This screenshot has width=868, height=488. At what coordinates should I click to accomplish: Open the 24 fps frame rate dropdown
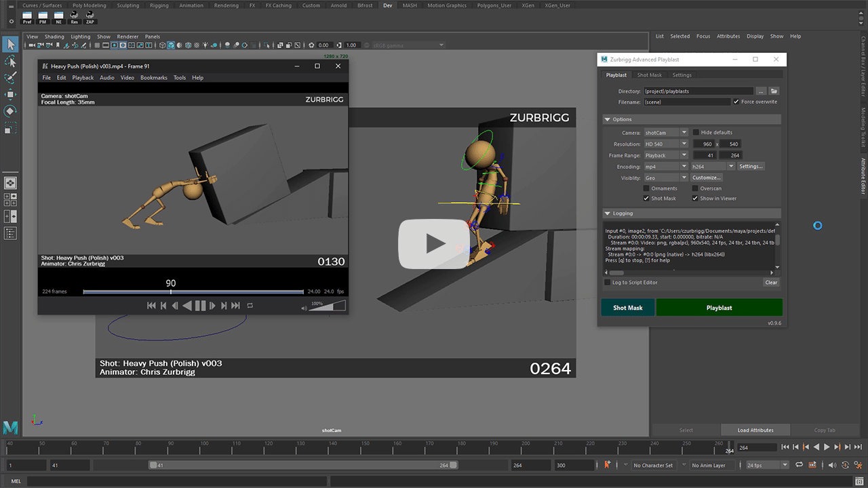[768, 466]
